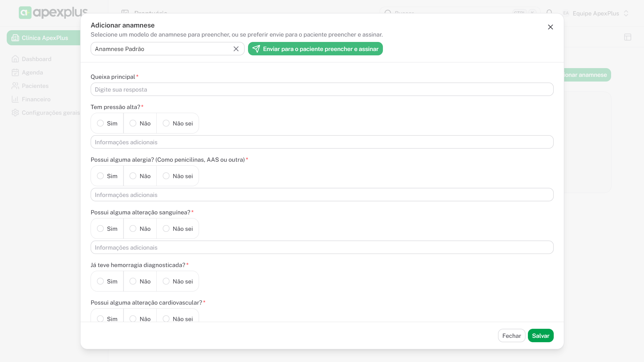Select Sim for hemorragia diagnosticada
The height and width of the screenshot is (362, 644).
100,281
